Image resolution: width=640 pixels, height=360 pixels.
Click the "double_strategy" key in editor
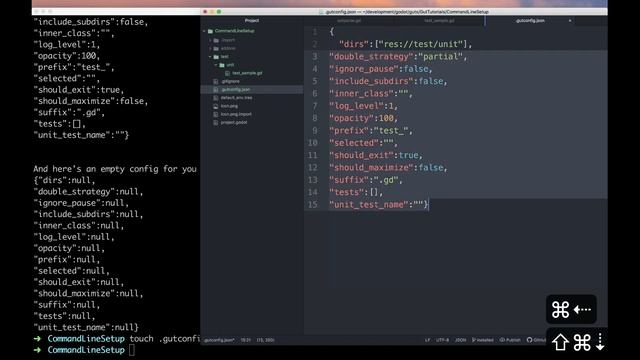(370, 56)
